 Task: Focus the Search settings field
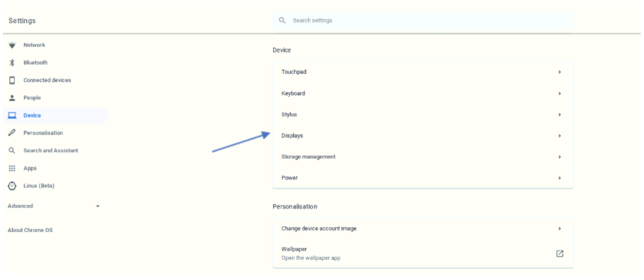[x=423, y=21]
